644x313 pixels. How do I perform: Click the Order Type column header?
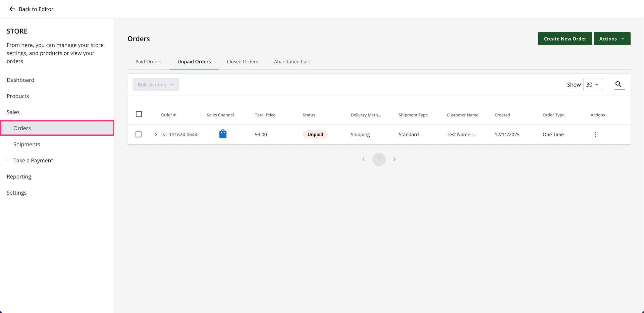(x=553, y=115)
